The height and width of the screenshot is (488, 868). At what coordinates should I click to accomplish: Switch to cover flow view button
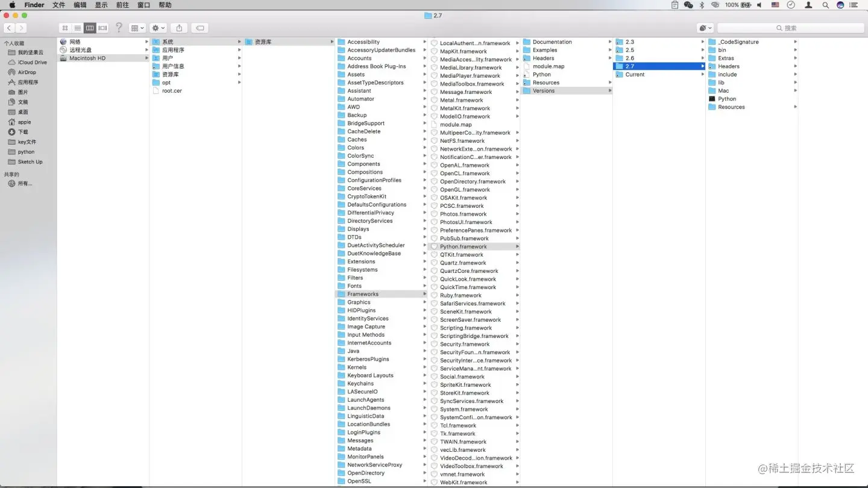pyautogui.click(x=102, y=28)
